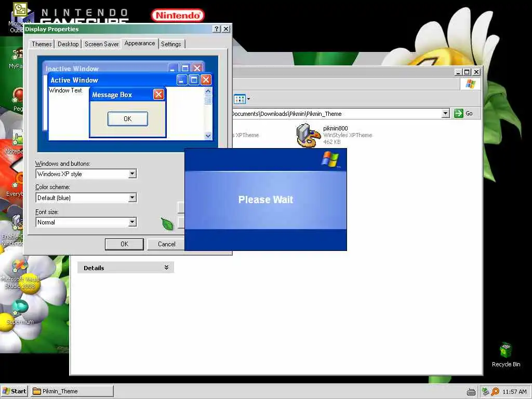Click the Windows flag logo in Explorer

click(470, 84)
